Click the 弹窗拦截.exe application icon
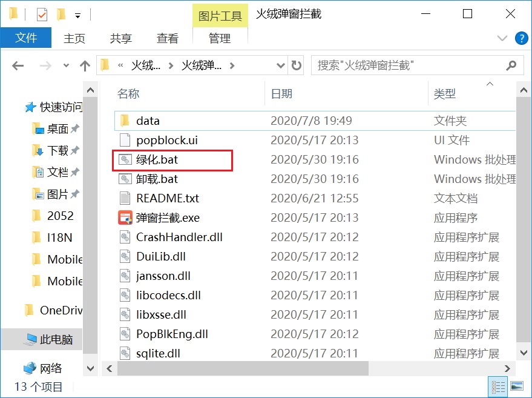The width and height of the screenshot is (532, 398). click(x=125, y=217)
